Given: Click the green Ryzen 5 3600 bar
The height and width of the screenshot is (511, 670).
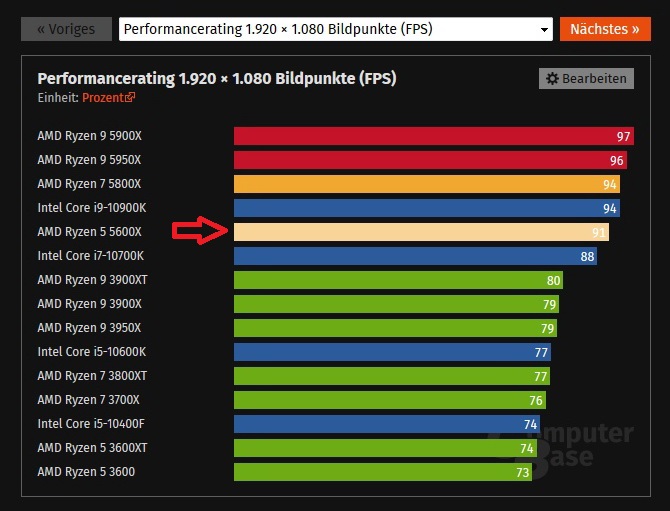Looking at the screenshot, I should point(383,472).
